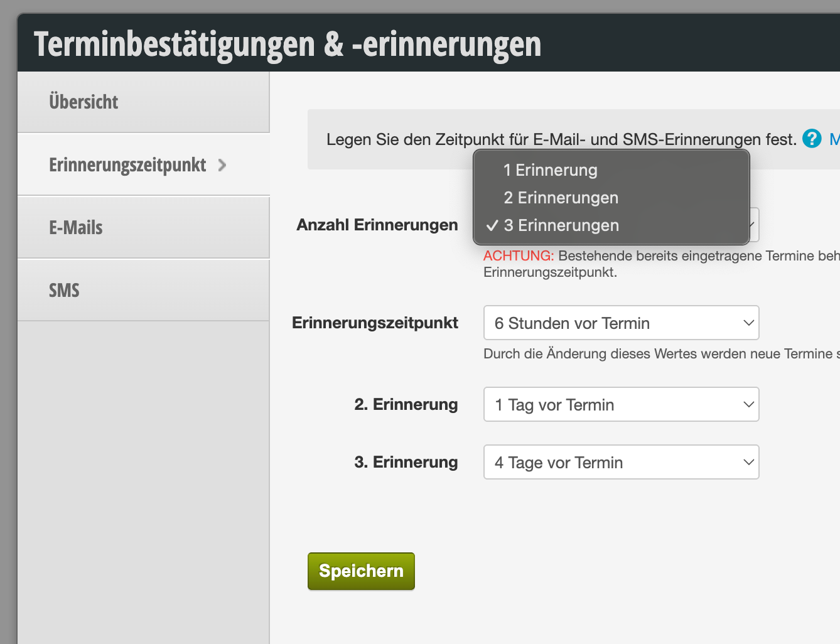840x644 pixels.
Task: Click the chevron arrow beside Erinnerungszeitpunkt in the sidebar
Action: point(222,165)
